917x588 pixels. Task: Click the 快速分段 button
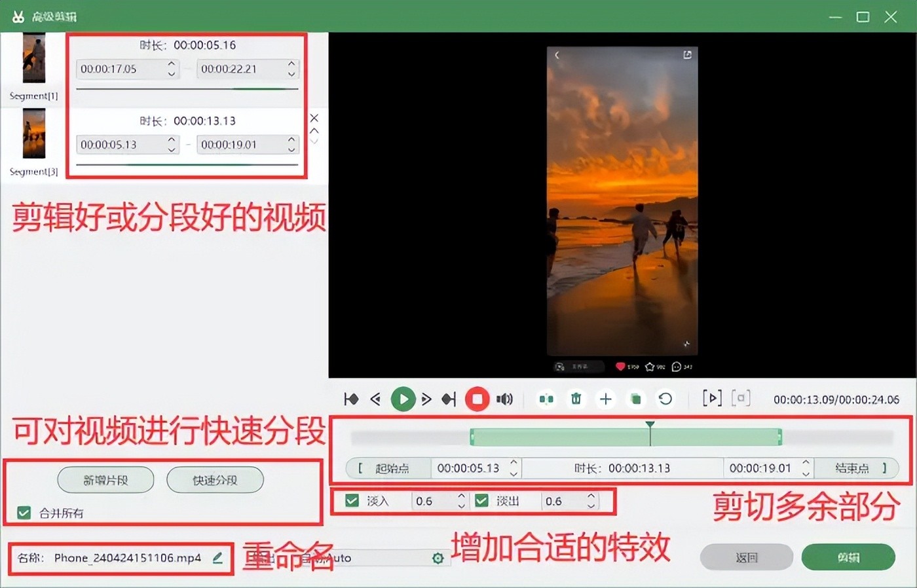pos(215,480)
